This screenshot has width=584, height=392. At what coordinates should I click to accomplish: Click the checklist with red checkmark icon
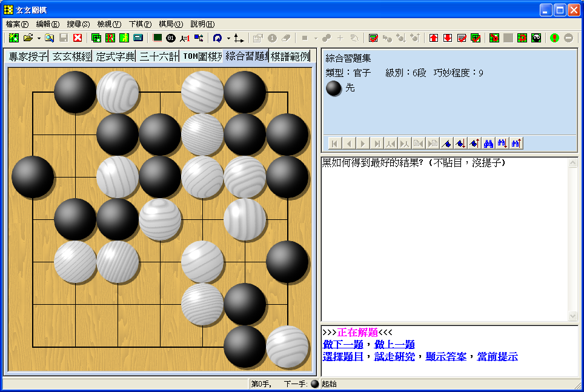[373, 38]
